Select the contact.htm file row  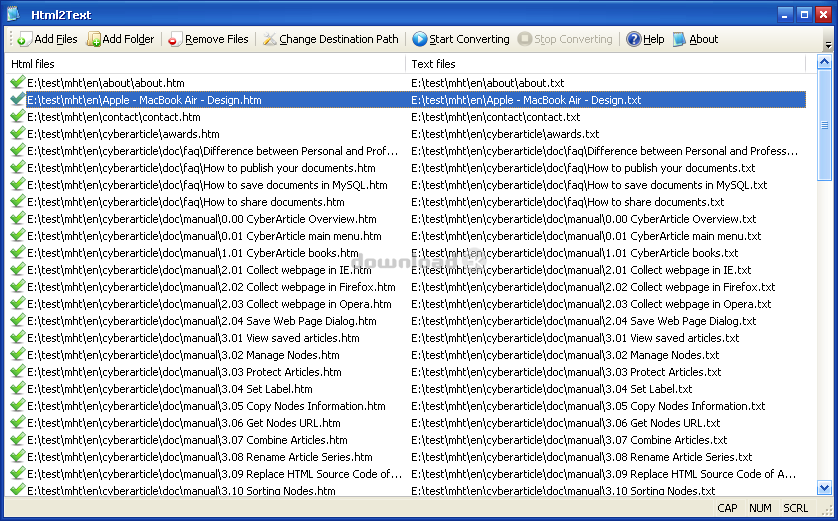113,117
